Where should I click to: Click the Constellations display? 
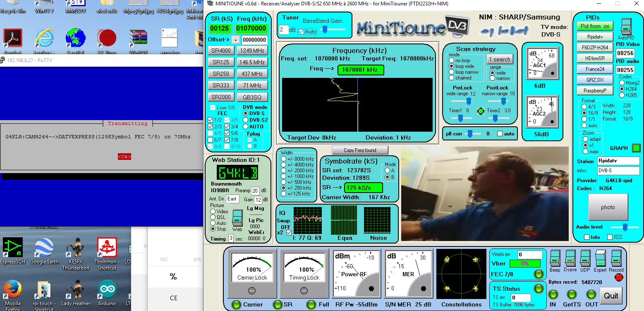coord(461,274)
